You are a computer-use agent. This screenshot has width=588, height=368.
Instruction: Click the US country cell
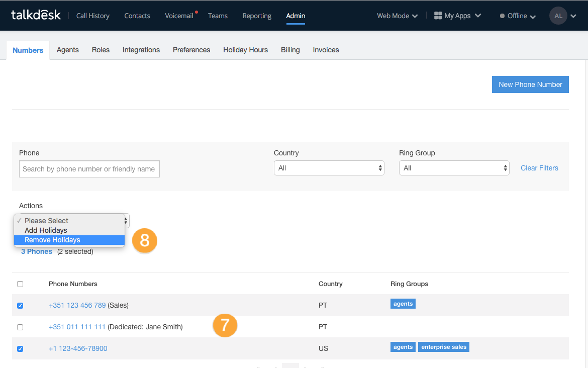323,348
